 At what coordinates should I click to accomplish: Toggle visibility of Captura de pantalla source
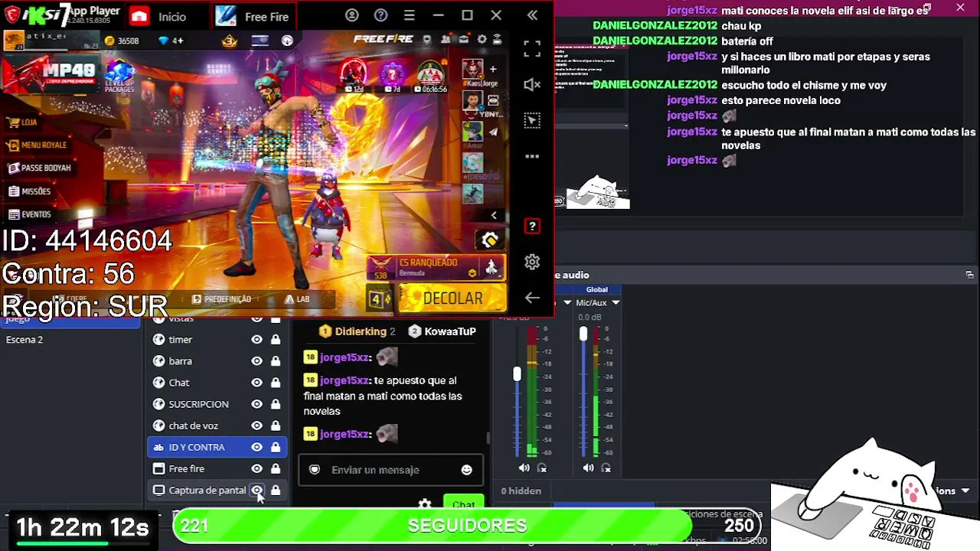[256, 491]
